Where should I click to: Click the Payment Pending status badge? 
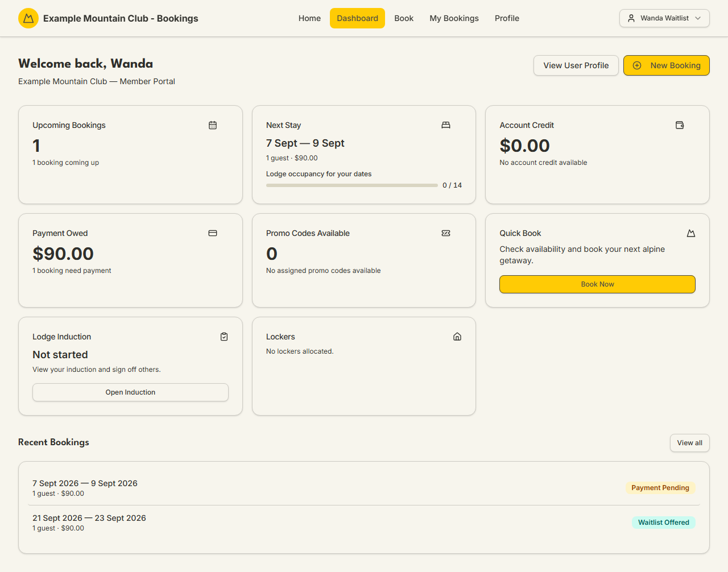(x=660, y=488)
